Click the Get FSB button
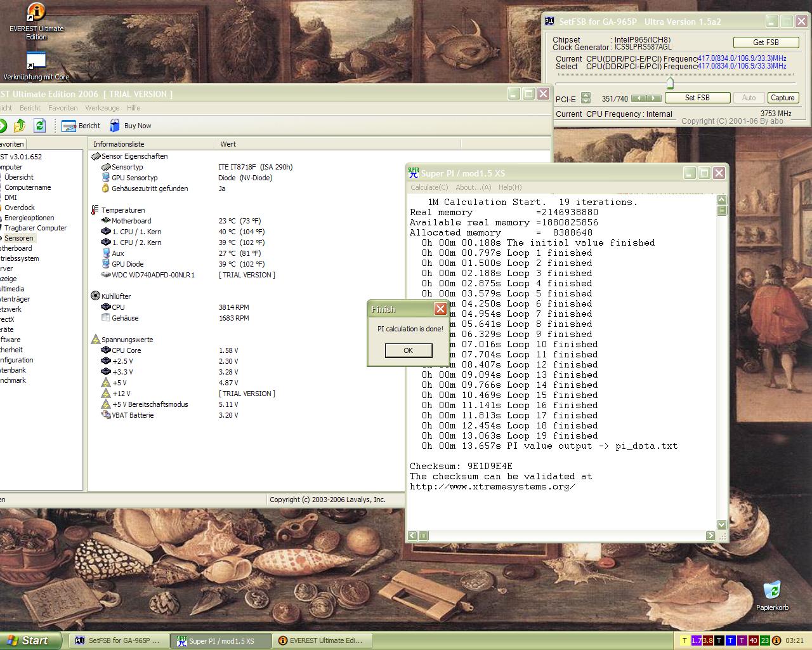This screenshot has width=812, height=650. click(766, 43)
